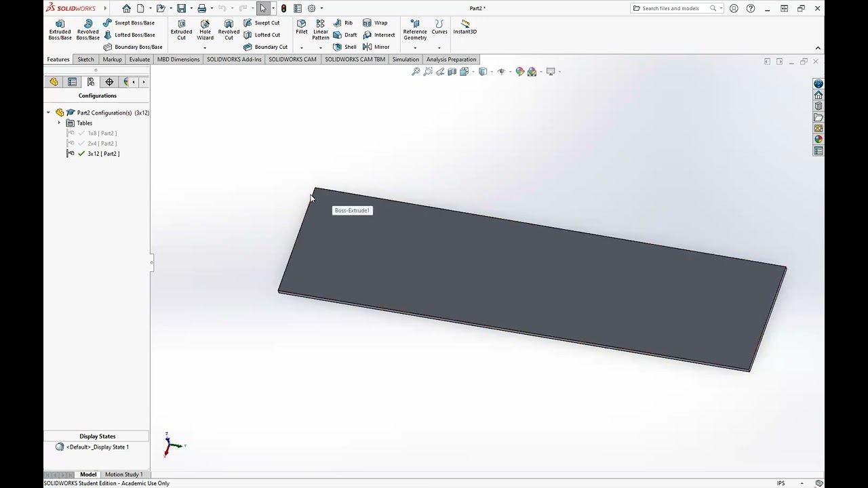Switch to the Evaluate tab
868x488 pixels.
[140, 60]
